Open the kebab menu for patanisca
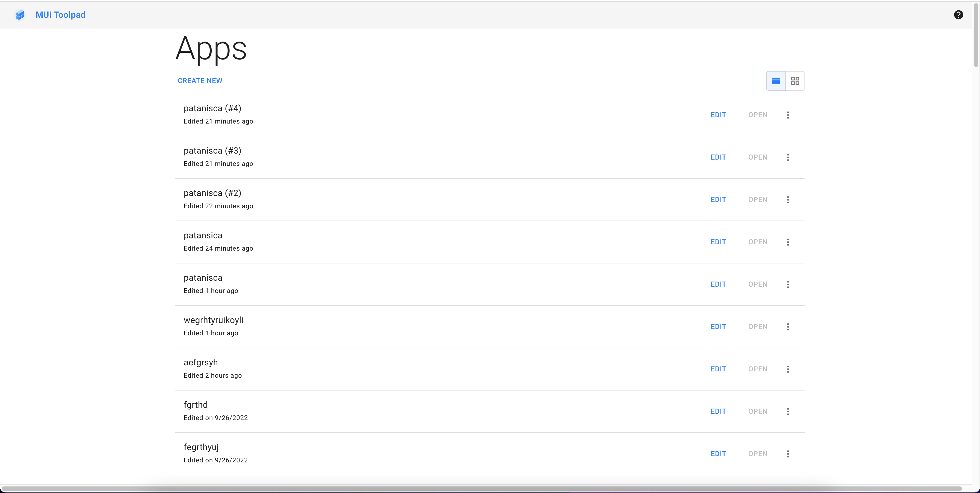 tap(788, 284)
